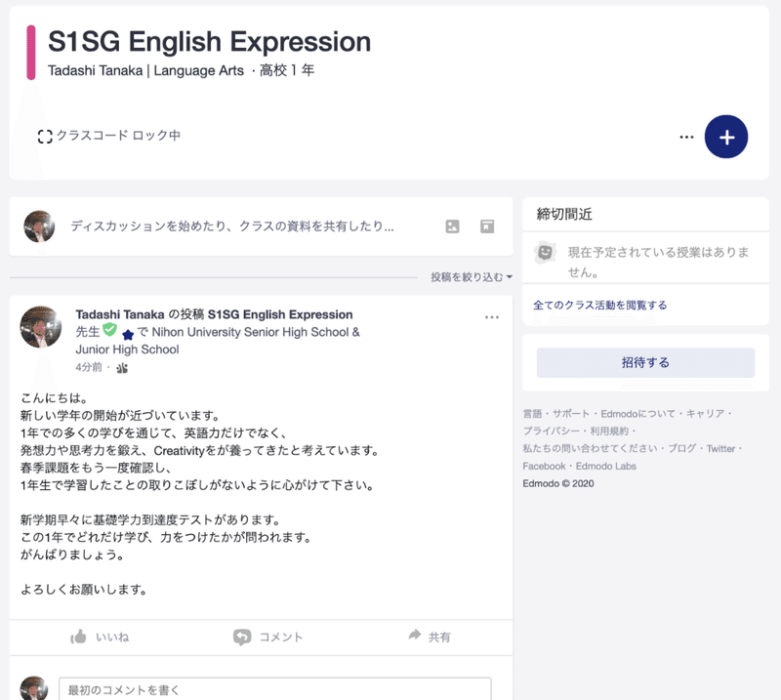The image size is (781, 700).
Task: Click the composer profile avatar
Action: pyautogui.click(x=39, y=226)
